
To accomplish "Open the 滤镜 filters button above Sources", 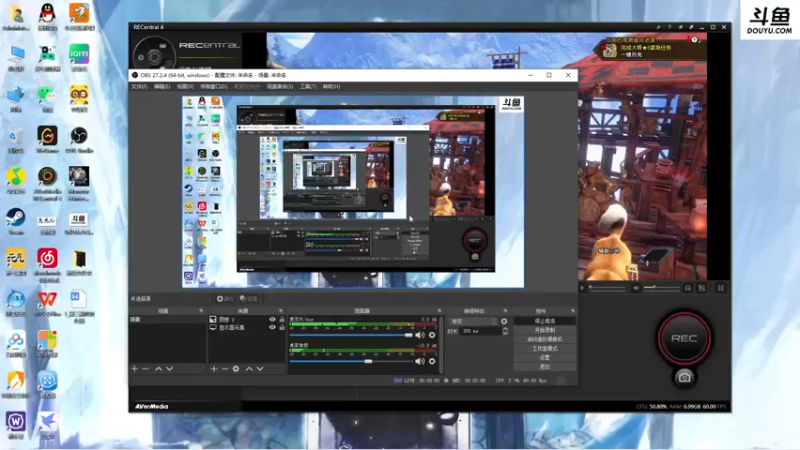I will [x=249, y=299].
